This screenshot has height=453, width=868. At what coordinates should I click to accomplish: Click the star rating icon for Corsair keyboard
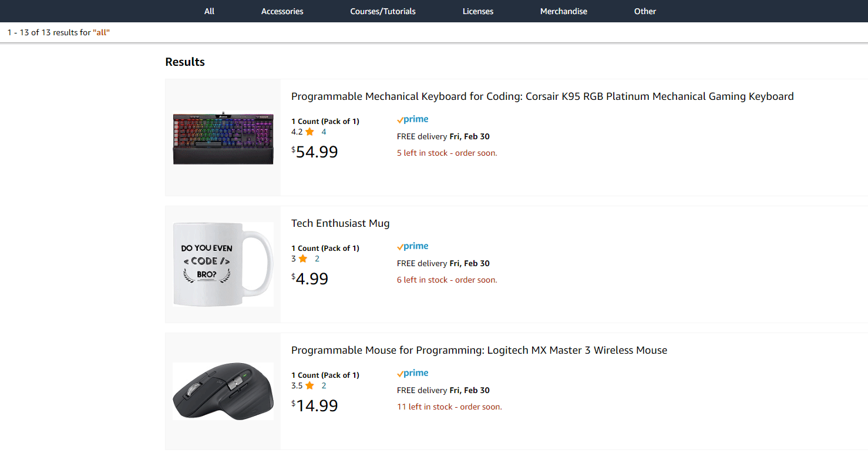pyautogui.click(x=309, y=132)
